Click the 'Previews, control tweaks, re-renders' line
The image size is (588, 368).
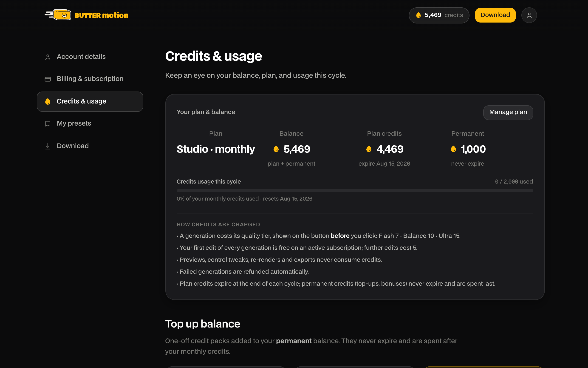click(x=279, y=260)
